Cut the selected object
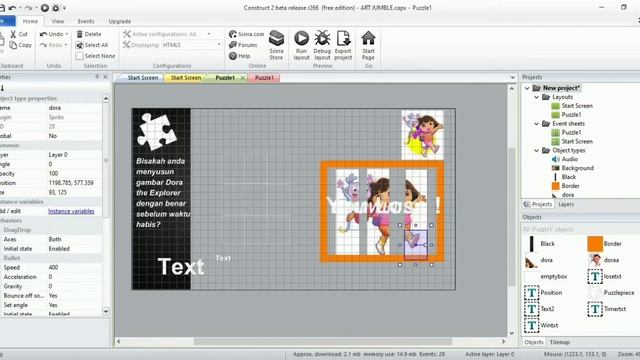 click(x=19, y=34)
